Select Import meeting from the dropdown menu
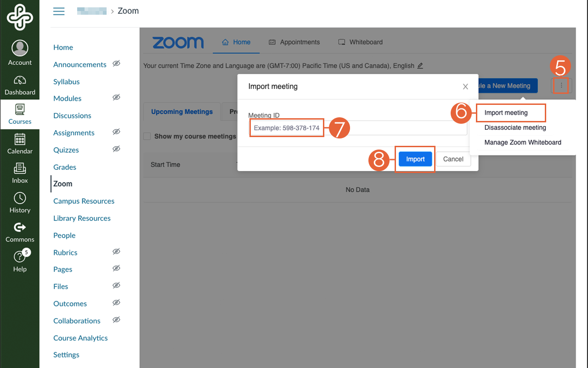Viewport: 588px width, 368px height. point(506,113)
